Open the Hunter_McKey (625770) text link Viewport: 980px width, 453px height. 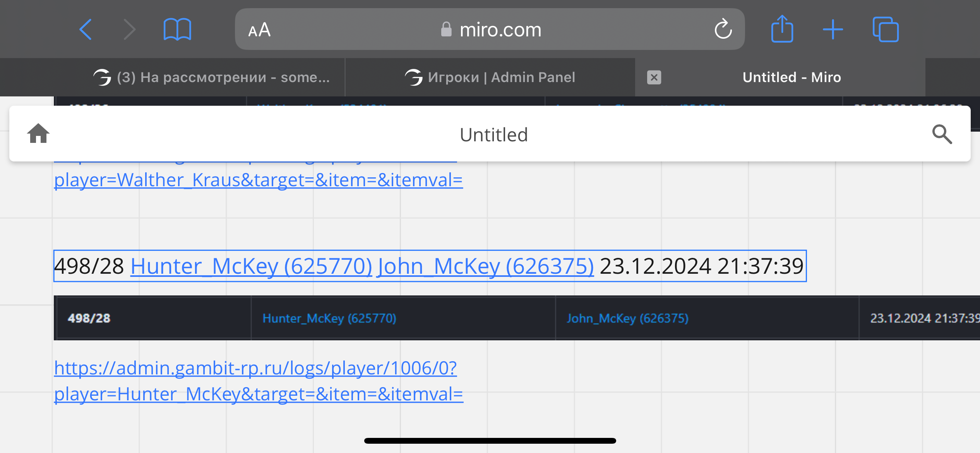[x=251, y=266]
